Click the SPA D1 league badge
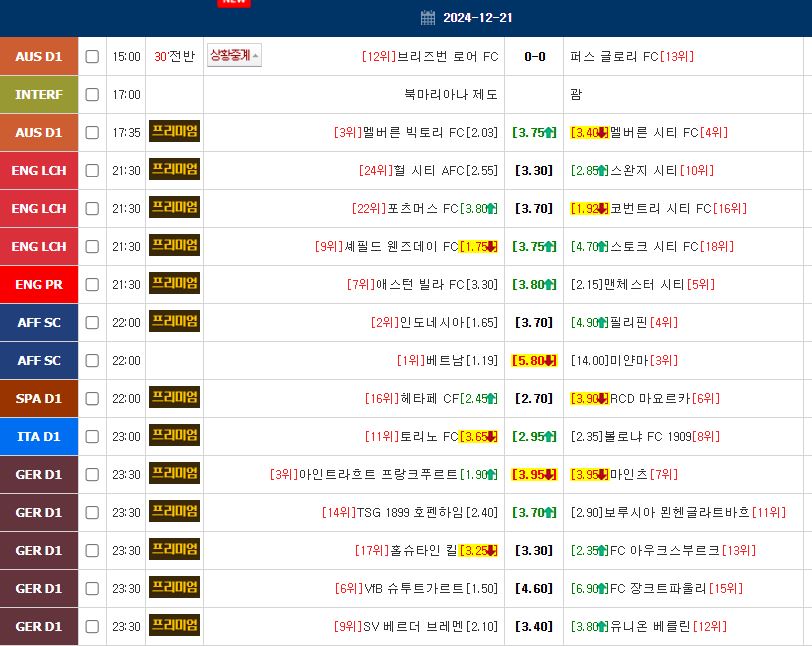 (x=39, y=398)
